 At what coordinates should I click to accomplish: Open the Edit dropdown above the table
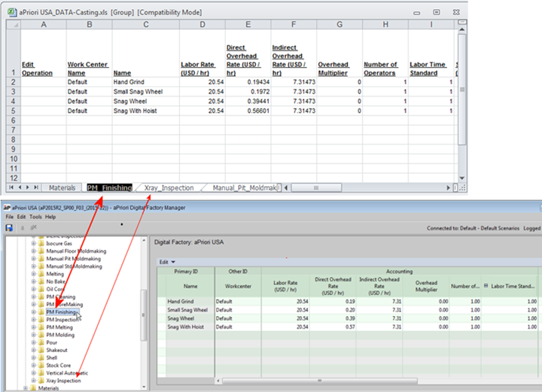(x=167, y=262)
